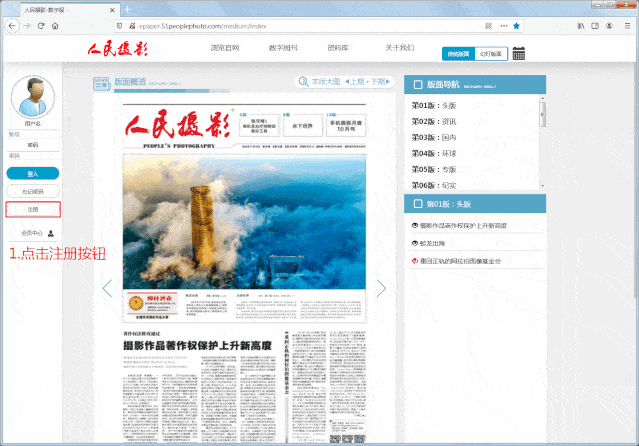Open the Firefox library icon
The width and height of the screenshot is (639, 446).
pyautogui.click(x=581, y=26)
